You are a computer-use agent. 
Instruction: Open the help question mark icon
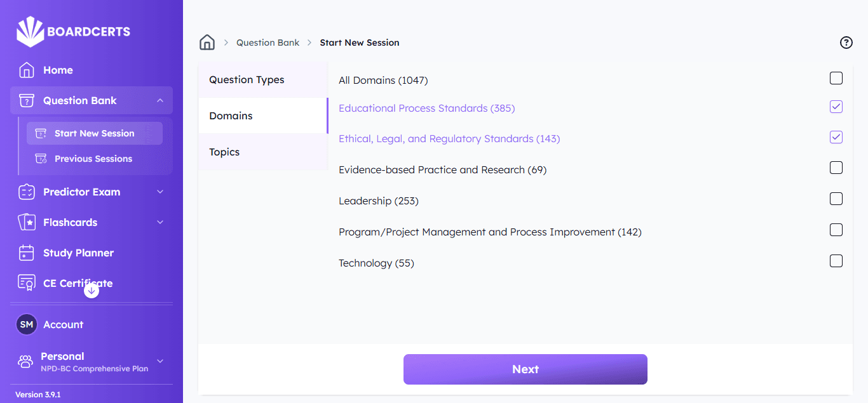[846, 43]
